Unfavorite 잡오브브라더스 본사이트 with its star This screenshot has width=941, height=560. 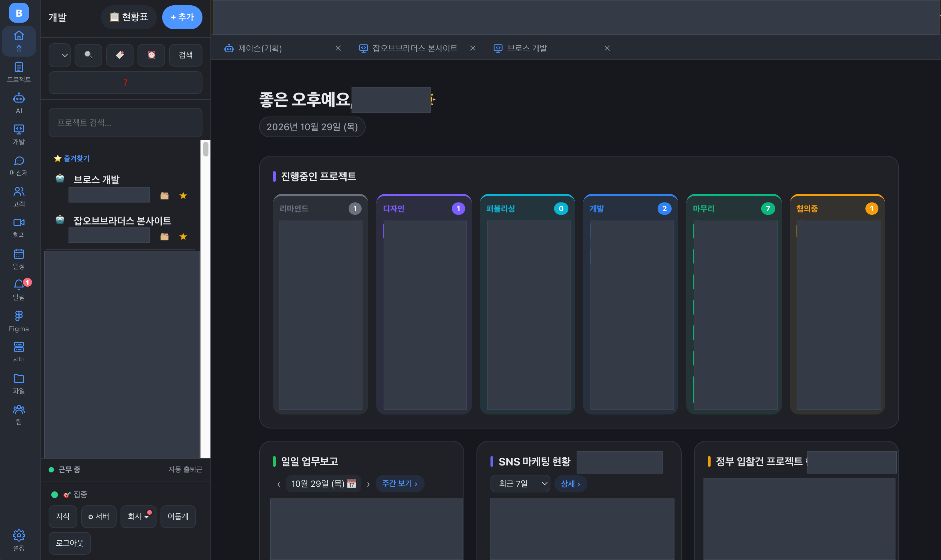[183, 237]
